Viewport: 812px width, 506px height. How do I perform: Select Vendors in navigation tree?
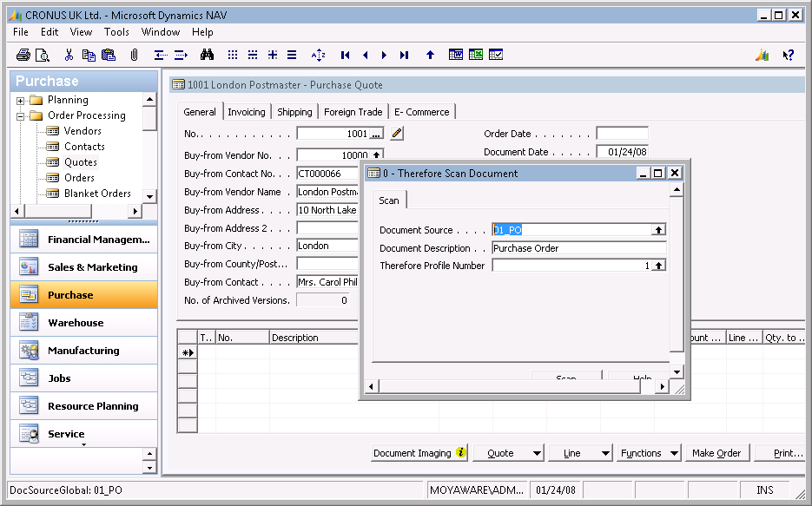pyautogui.click(x=83, y=131)
